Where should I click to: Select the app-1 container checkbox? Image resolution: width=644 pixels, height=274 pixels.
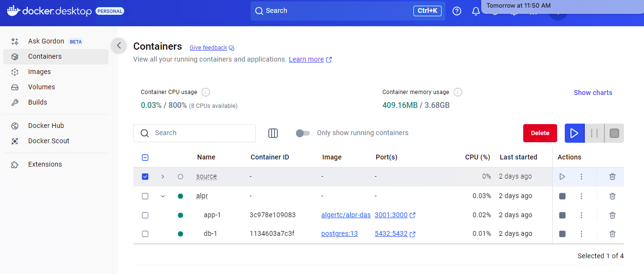pyautogui.click(x=145, y=215)
